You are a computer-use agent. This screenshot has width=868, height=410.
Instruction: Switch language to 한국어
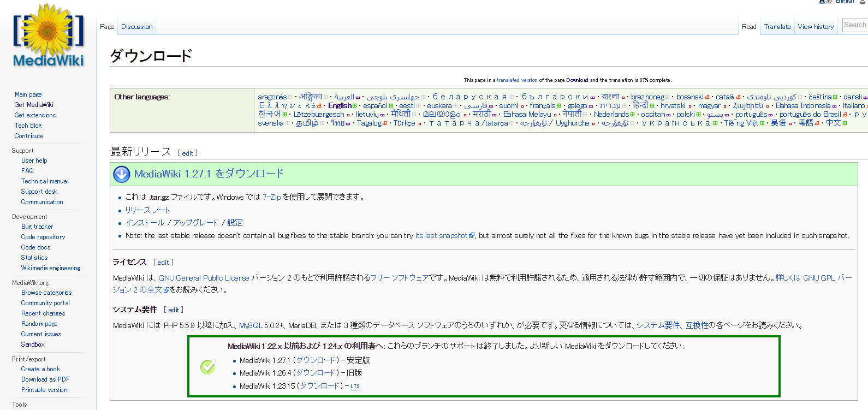pos(270,115)
